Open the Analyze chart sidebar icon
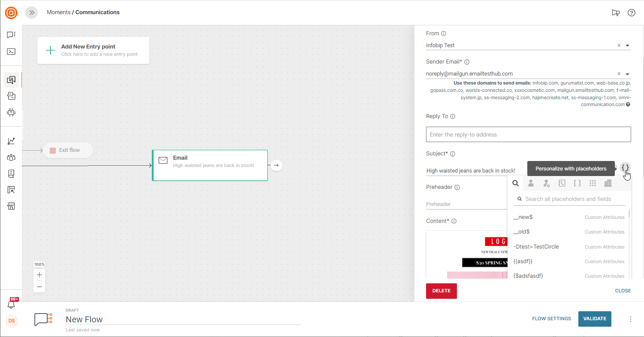The width and height of the screenshot is (644, 337). click(x=11, y=141)
